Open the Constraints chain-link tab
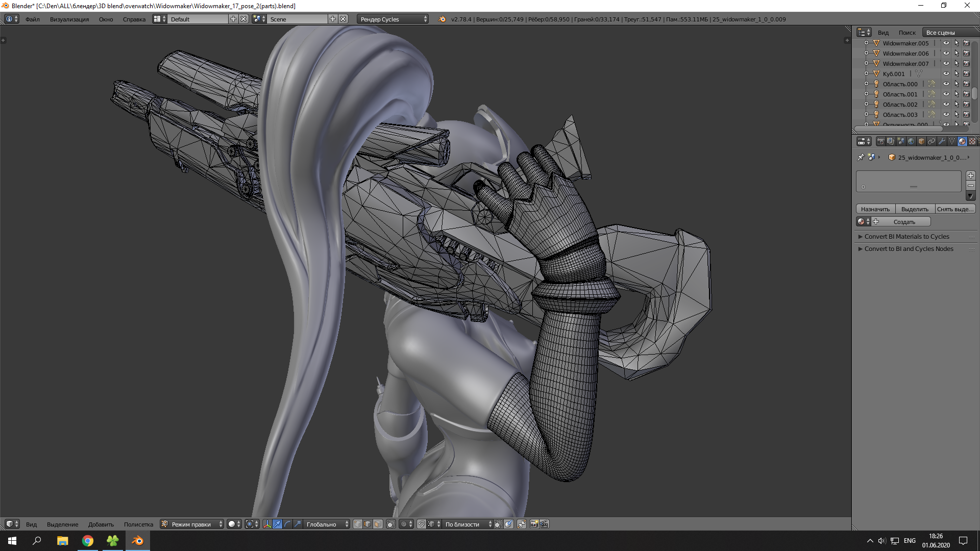 pyautogui.click(x=932, y=141)
